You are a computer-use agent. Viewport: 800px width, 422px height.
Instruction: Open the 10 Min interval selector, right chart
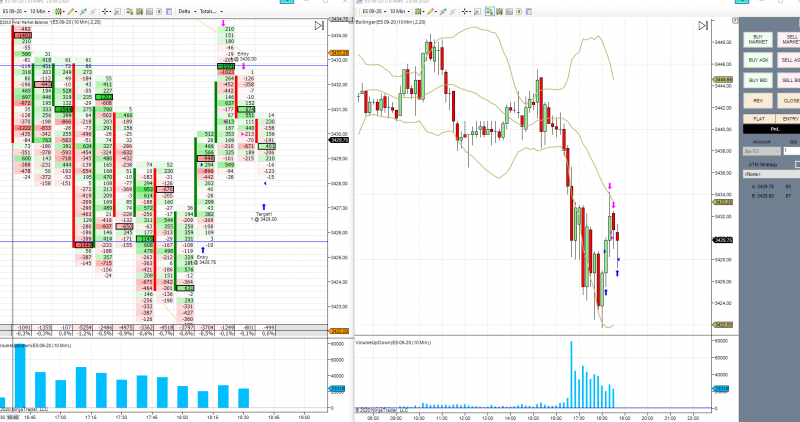pos(399,11)
